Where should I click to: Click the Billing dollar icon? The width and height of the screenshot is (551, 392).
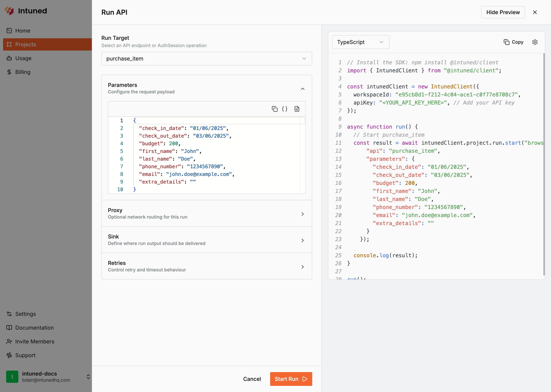pos(9,72)
